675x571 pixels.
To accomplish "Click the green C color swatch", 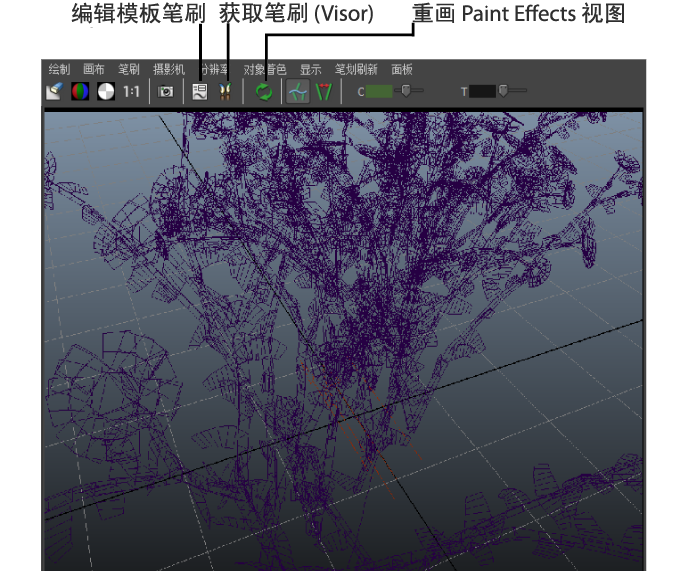I will tap(380, 91).
